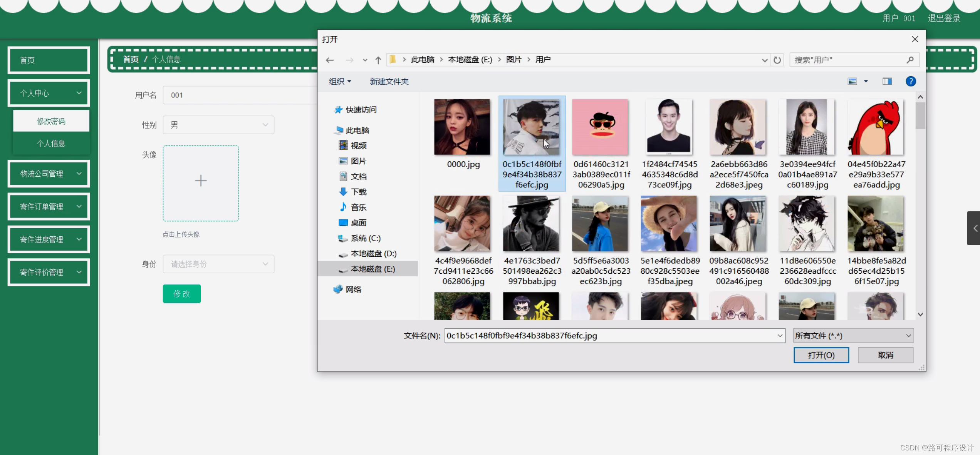Open the 所有文件 file type dropdown

pyautogui.click(x=853, y=336)
